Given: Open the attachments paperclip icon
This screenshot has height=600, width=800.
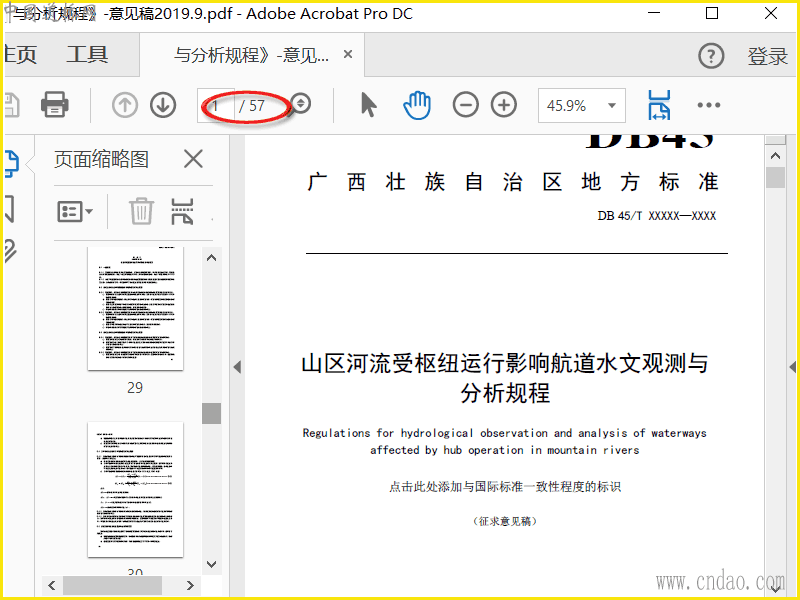Looking at the screenshot, I should point(10,251).
